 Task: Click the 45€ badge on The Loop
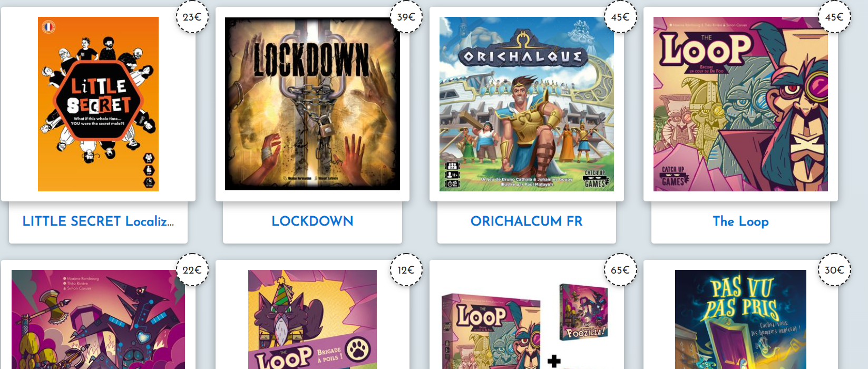(x=834, y=17)
